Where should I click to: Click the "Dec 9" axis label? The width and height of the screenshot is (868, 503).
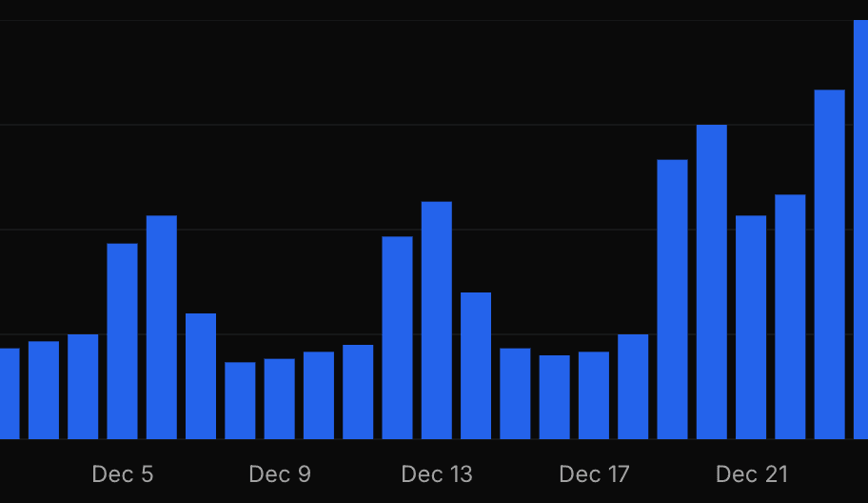(279, 474)
